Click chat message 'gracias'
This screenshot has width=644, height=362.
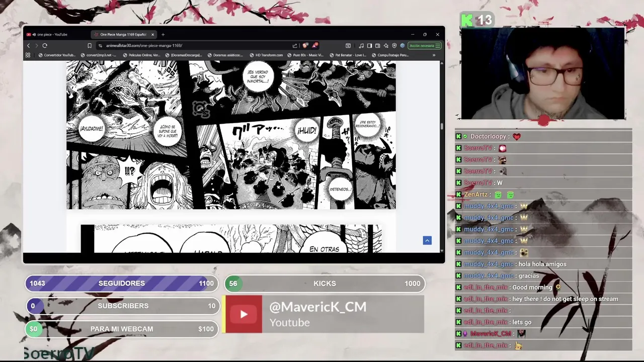[528, 276]
